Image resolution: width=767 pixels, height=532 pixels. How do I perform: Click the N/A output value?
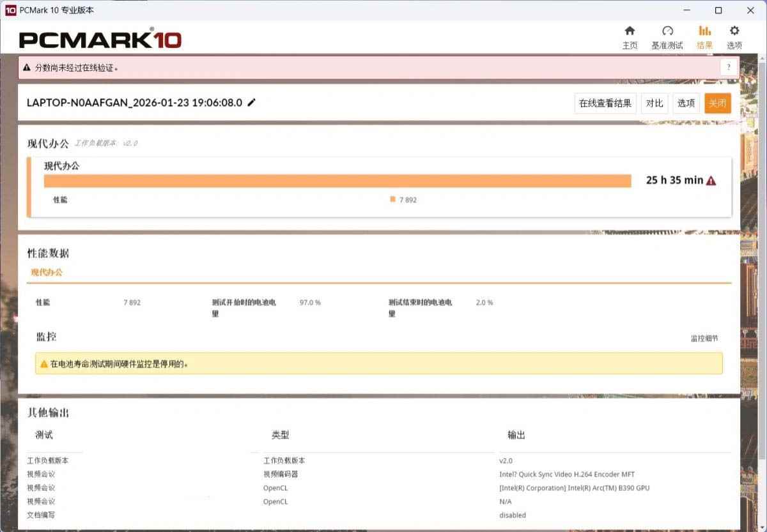(x=505, y=502)
